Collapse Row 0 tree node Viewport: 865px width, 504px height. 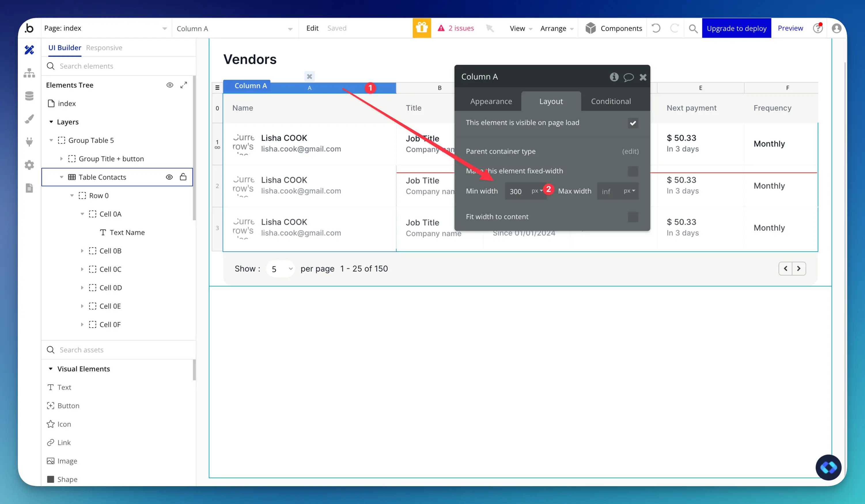pyautogui.click(x=72, y=195)
